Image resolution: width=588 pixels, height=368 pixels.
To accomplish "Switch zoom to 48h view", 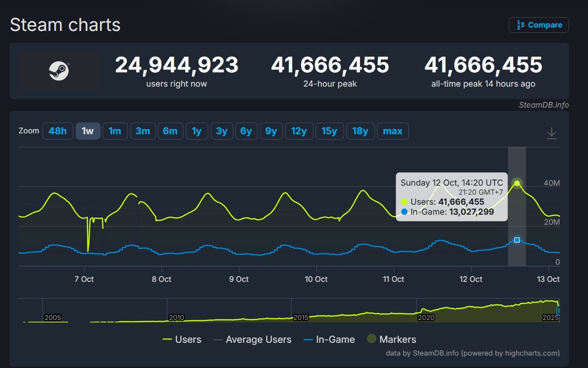I will pyautogui.click(x=58, y=131).
